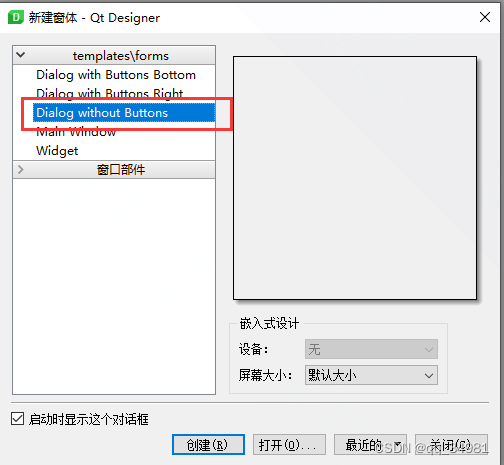Viewport: 504px width, 465px height.
Task: Click the 窗口部件 header label
Action: tap(121, 170)
